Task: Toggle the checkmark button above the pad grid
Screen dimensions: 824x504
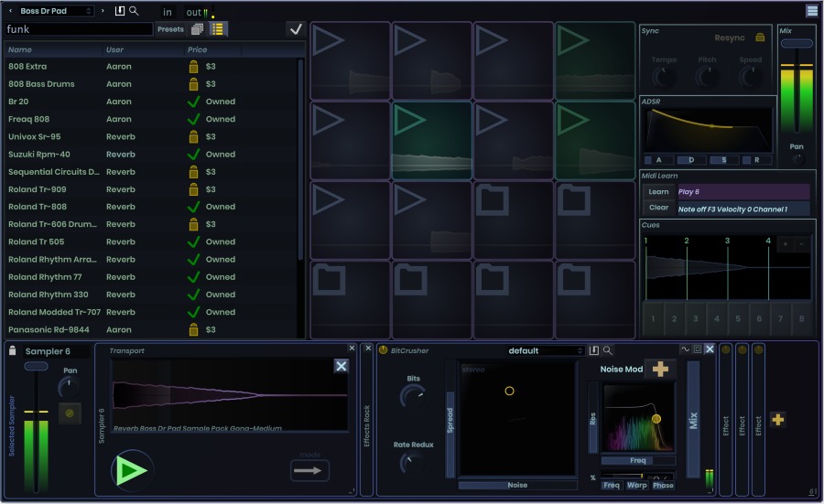Action: coord(295,29)
